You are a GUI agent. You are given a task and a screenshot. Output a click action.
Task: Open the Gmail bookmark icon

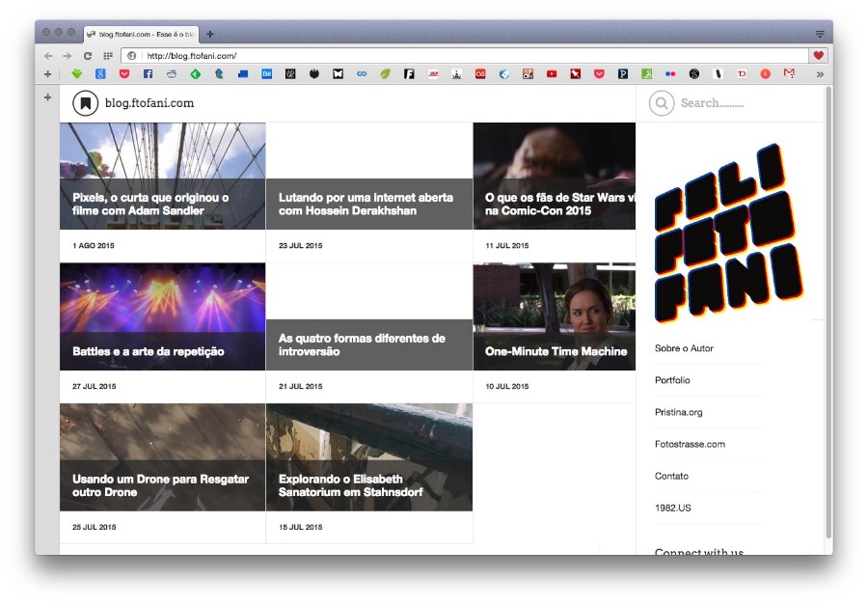pos(789,73)
